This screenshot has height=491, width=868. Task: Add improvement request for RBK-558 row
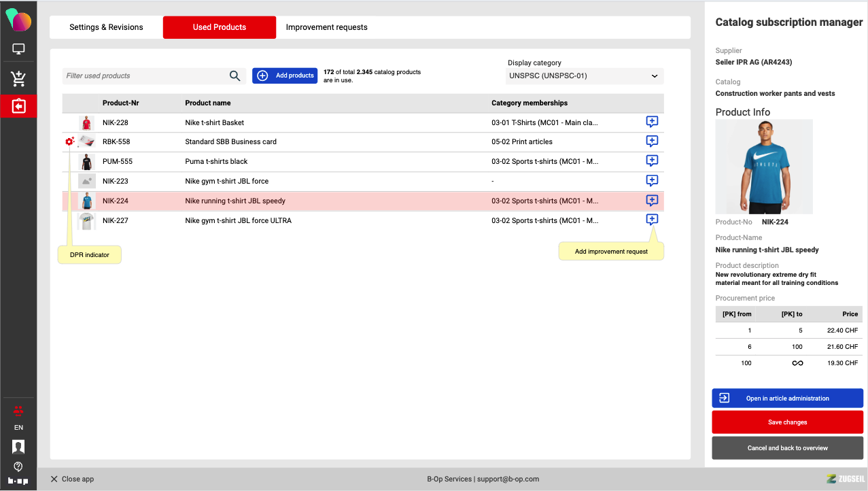point(651,141)
